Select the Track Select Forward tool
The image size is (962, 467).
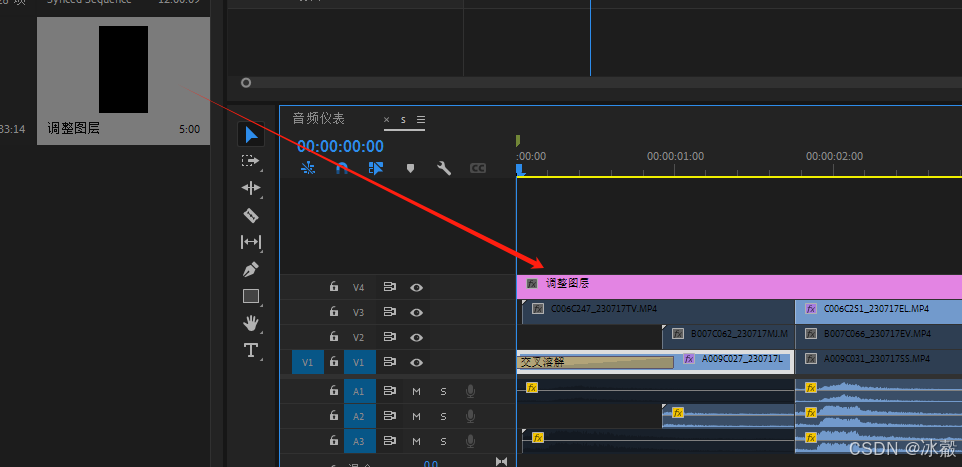pos(250,161)
